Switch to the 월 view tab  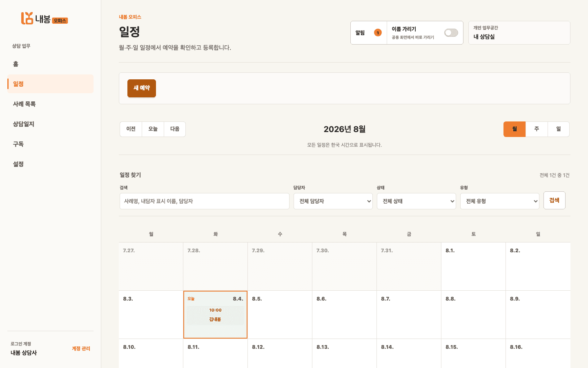[x=514, y=129]
